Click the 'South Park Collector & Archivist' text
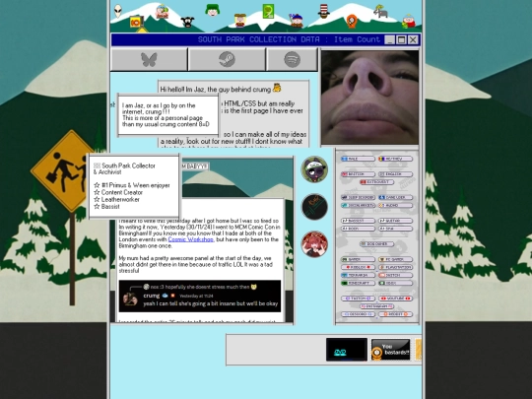 pos(124,168)
